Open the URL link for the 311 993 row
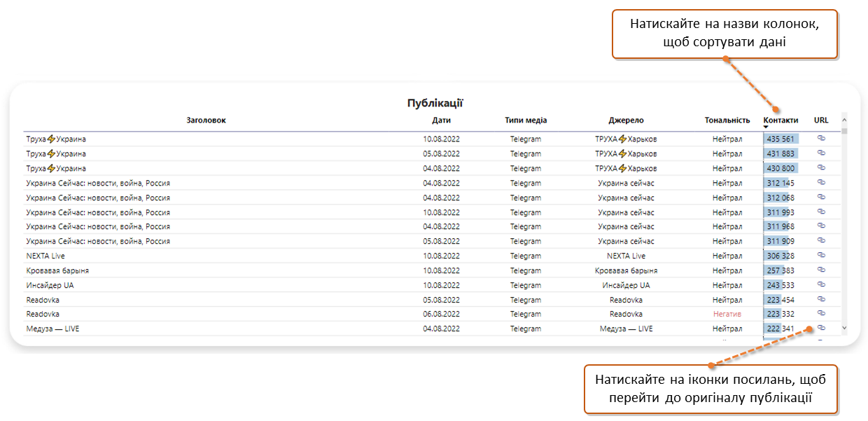This screenshot has height=421, width=868. coord(821,212)
